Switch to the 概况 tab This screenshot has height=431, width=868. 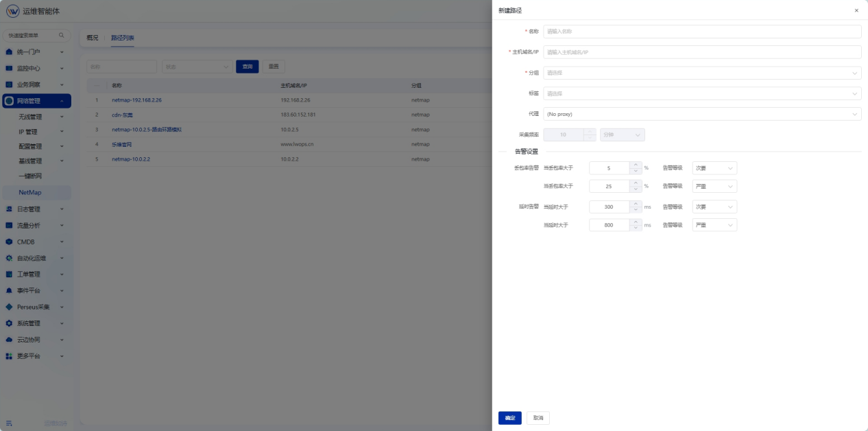(93, 38)
